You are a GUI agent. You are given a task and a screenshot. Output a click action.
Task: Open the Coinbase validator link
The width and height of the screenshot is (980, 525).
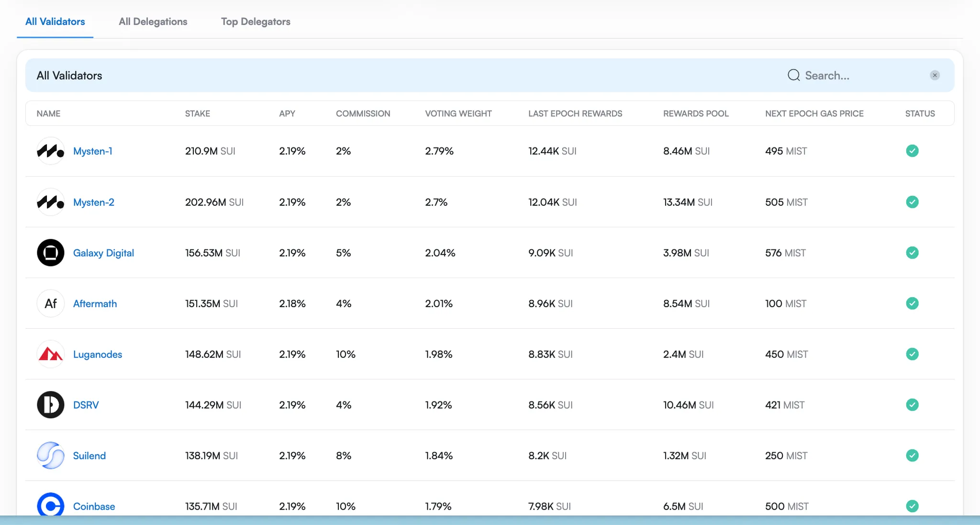coord(94,506)
